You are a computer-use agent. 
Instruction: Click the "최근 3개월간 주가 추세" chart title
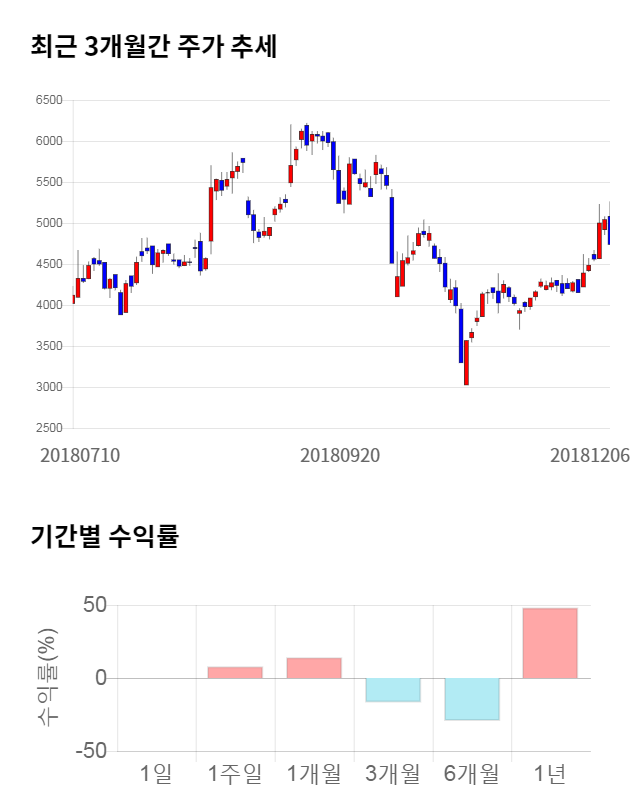click(x=154, y=47)
